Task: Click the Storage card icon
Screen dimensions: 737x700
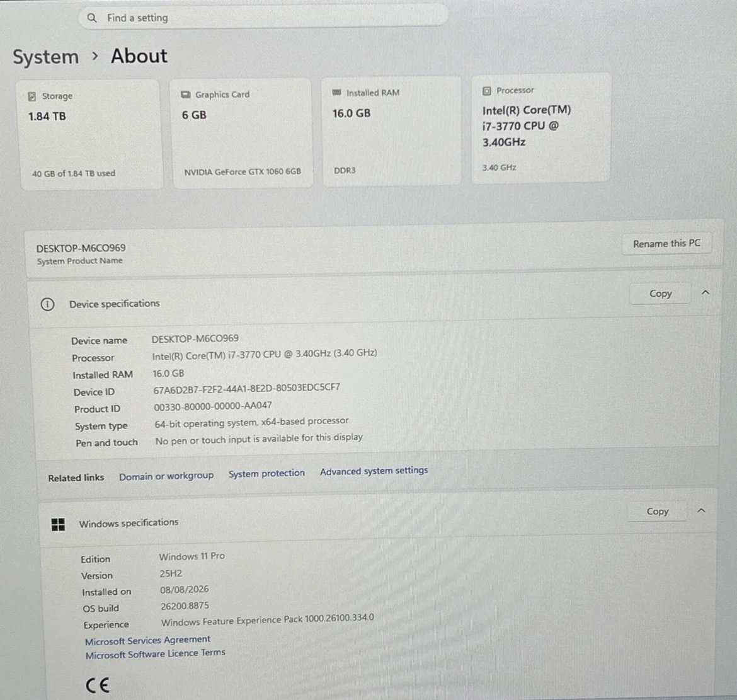Action: [32, 96]
